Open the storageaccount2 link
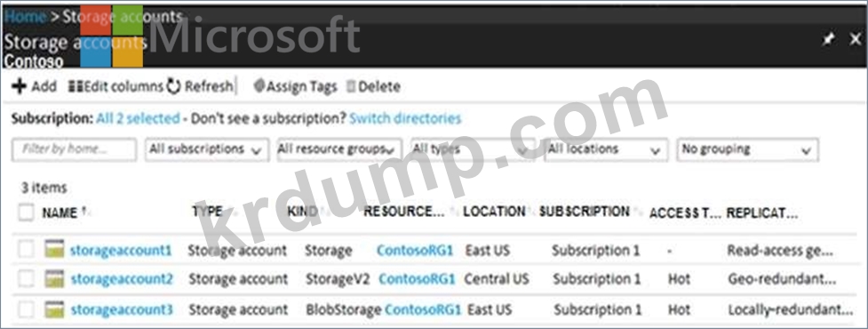Viewport: 868px width, 329px height. click(x=122, y=278)
